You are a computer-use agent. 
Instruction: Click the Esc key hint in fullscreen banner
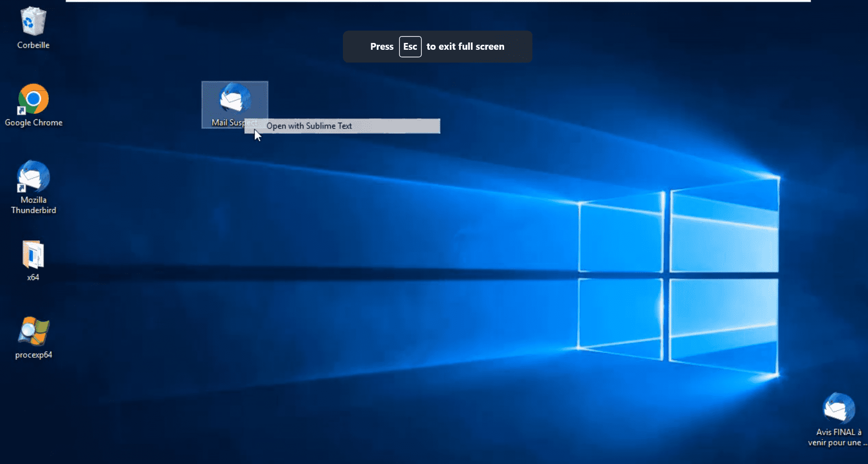coord(410,47)
